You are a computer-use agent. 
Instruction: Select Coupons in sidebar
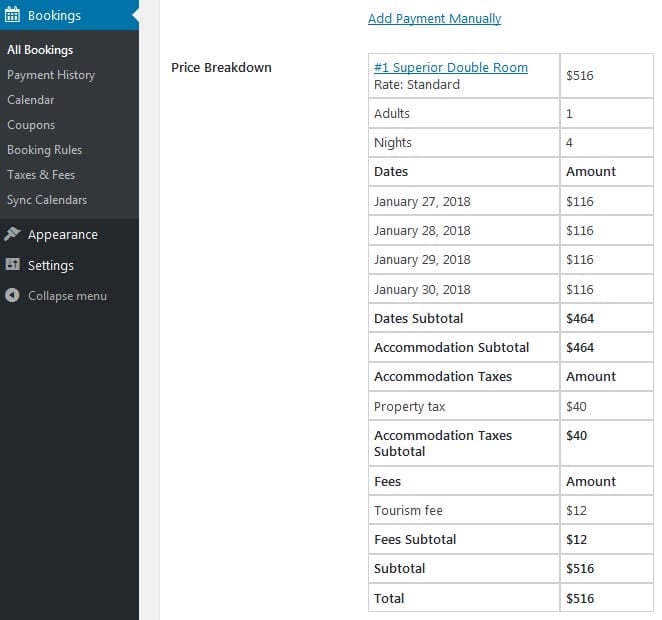click(x=31, y=125)
